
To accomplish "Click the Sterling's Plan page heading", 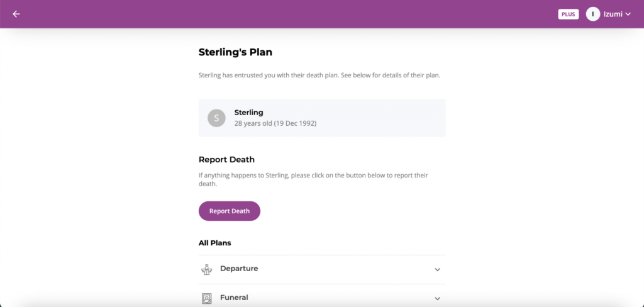I will click(x=235, y=52).
